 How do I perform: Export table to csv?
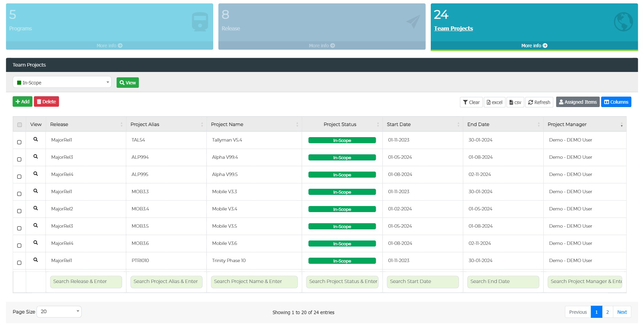coord(515,102)
